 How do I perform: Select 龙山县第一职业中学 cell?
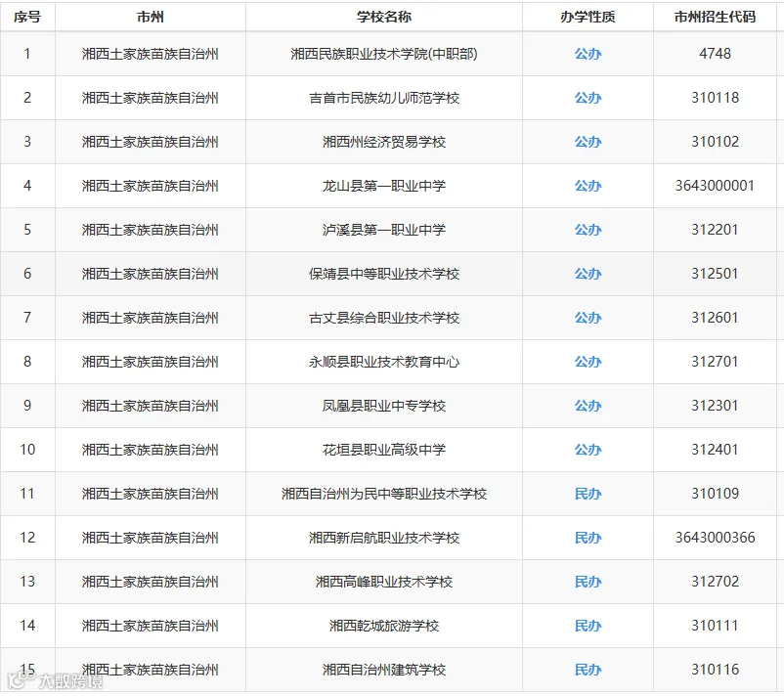[x=384, y=186]
